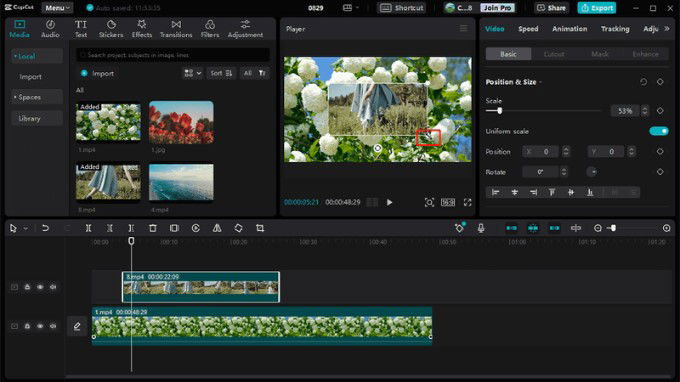Reset Position & Size settings
The image size is (680, 382).
tap(644, 82)
